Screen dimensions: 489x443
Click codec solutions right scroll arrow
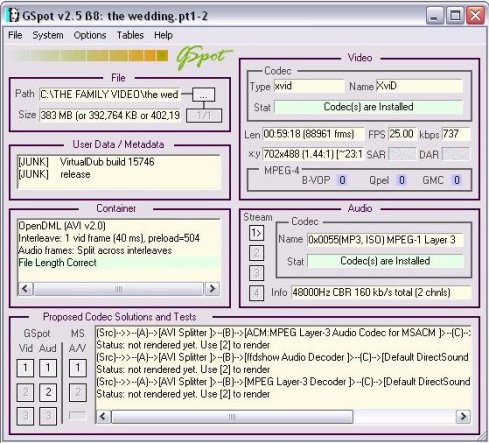point(463,416)
